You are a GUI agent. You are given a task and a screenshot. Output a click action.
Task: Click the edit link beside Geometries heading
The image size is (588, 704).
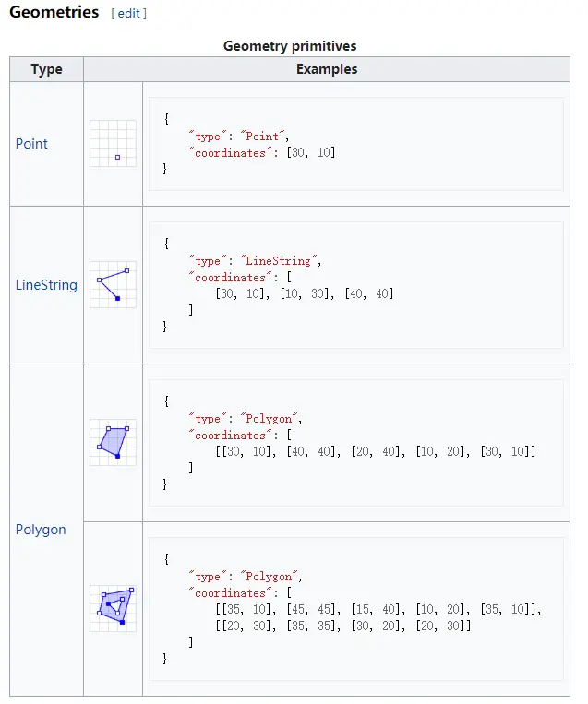pyautogui.click(x=128, y=14)
